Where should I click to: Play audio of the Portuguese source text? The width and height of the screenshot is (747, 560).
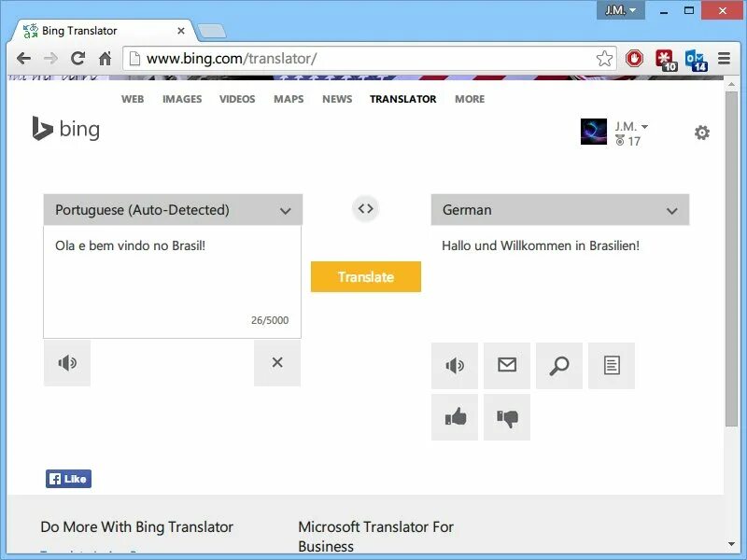pos(67,363)
